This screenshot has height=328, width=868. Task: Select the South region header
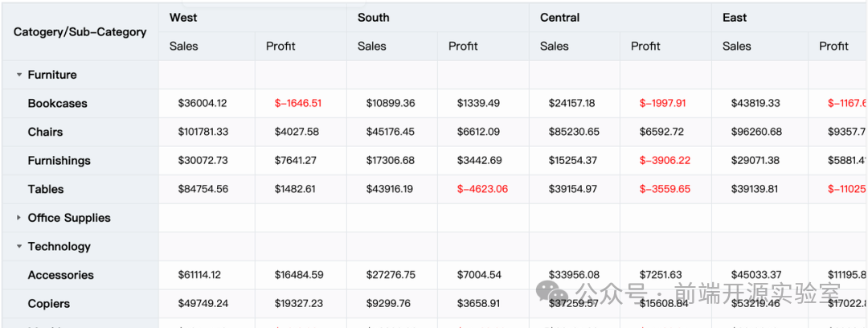point(373,17)
